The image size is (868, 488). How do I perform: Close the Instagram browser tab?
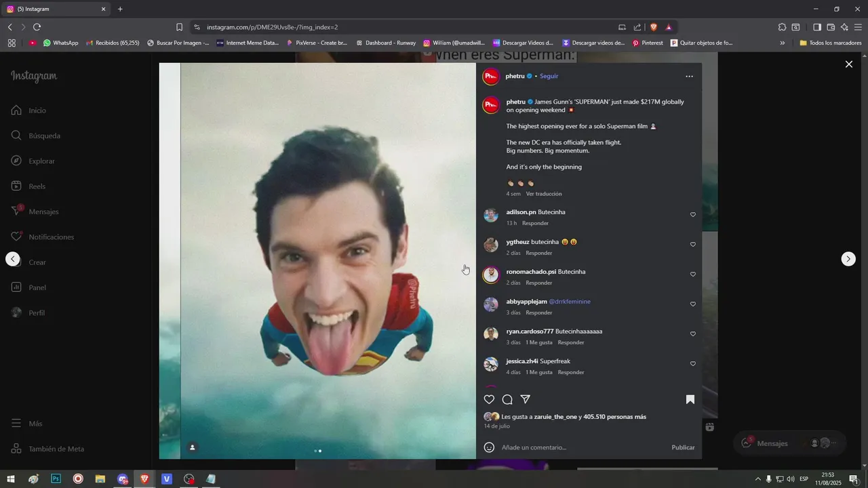104,9
